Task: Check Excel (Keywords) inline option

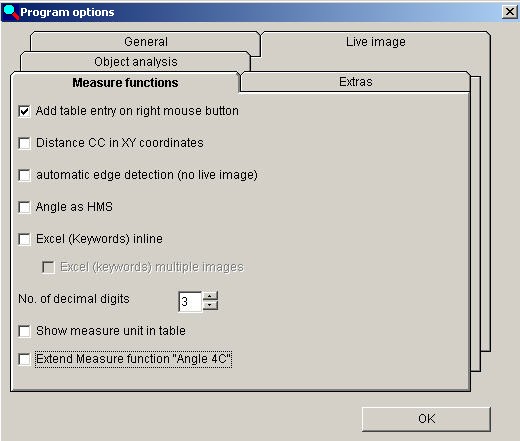Action: coord(24,239)
